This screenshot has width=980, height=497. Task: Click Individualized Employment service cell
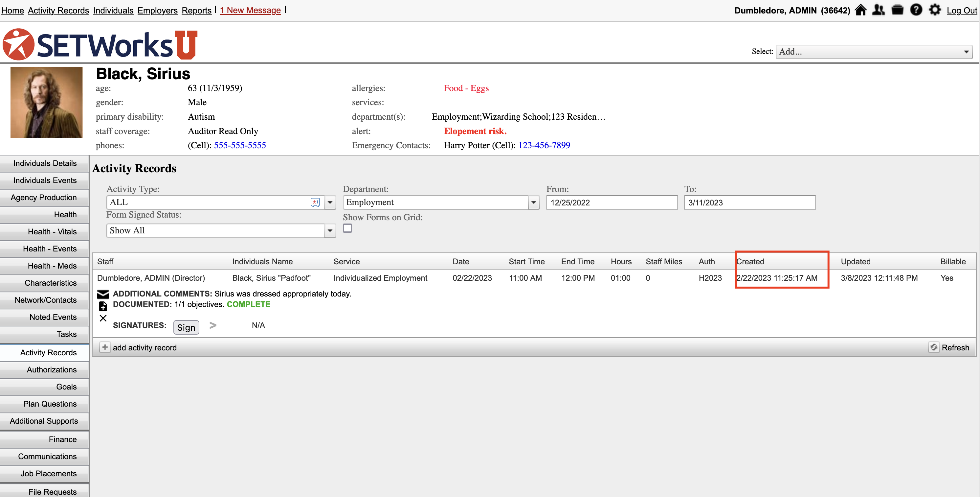click(x=380, y=278)
